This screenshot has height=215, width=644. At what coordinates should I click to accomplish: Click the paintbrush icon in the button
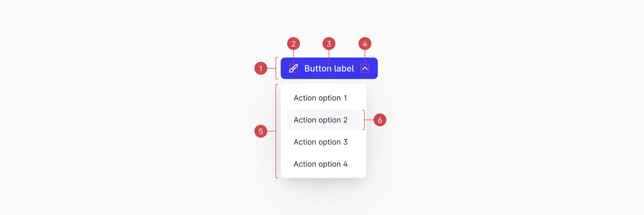coord(293,68)
